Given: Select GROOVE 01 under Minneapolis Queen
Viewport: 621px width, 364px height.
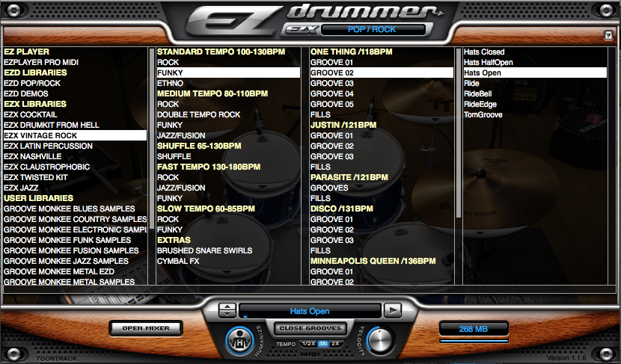Looking at the screenshot, I should click(x=382, y=271).
